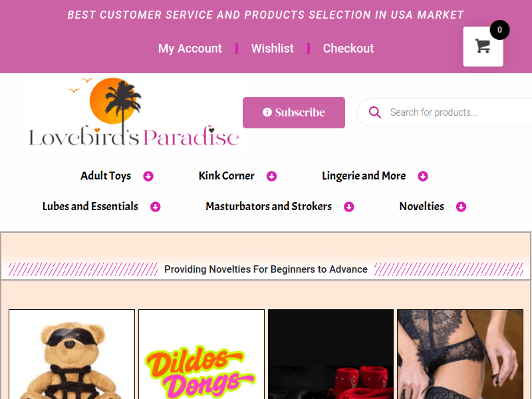The width and height of the screenshot is (532, 399).
Task: Click the magnifier search icon
Action: click(x=375, y=112)
